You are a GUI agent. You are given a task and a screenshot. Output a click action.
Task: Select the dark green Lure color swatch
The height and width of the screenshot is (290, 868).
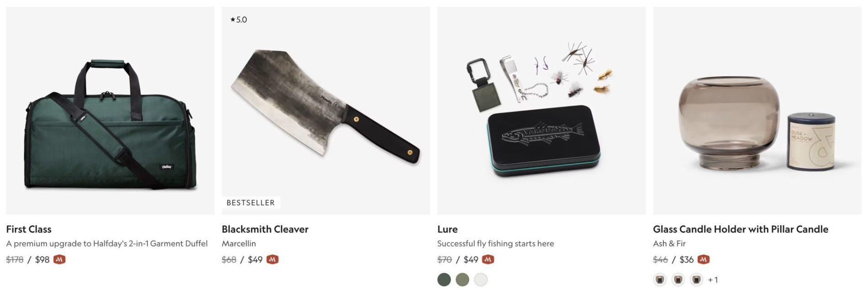[x=444, y=279]
